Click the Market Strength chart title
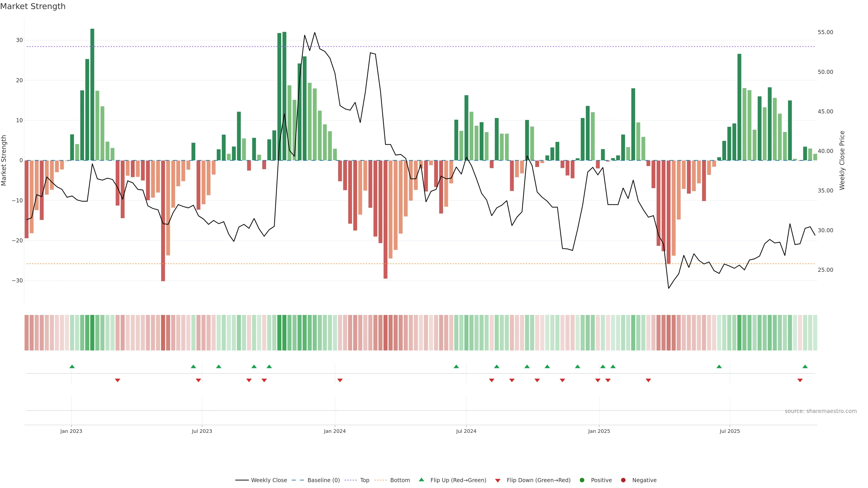868x488 pixels. tap(33, 6)
